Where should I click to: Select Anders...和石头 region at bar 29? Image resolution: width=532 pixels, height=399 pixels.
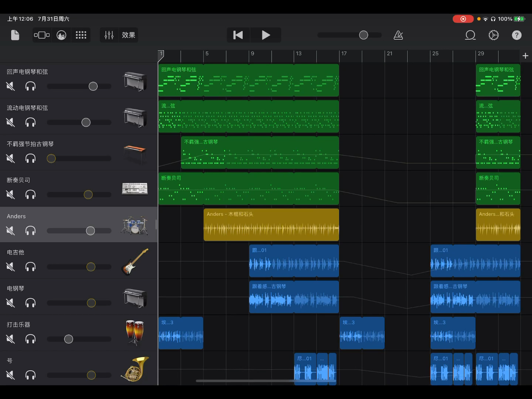point(498,225)
